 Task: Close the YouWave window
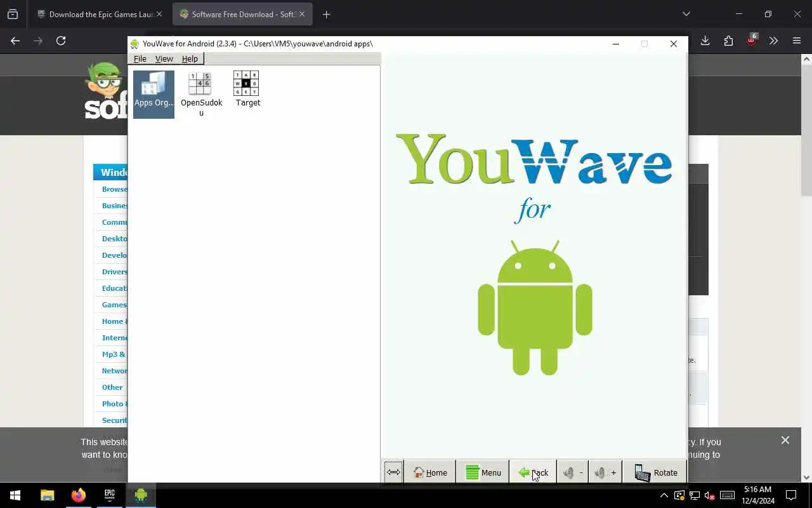coord(674,44)
